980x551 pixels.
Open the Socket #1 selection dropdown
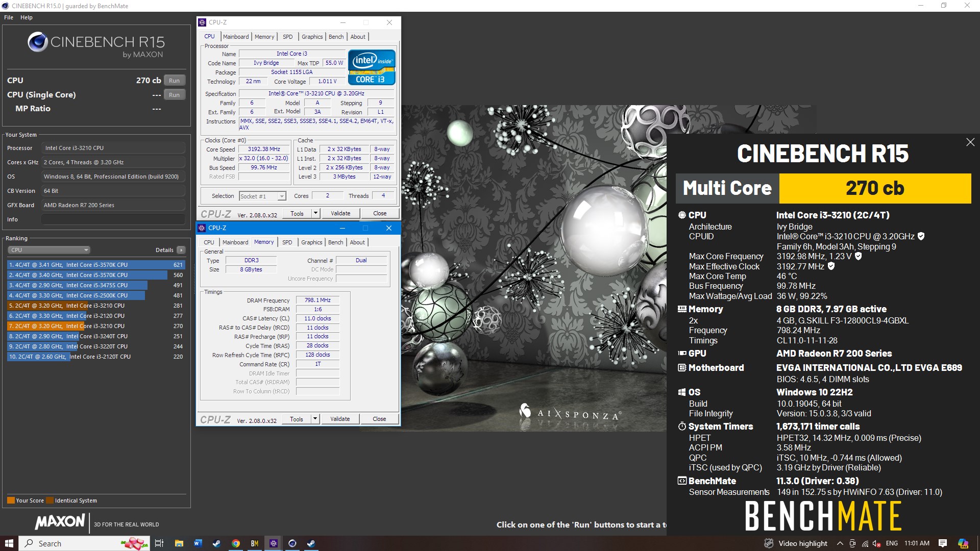point(262,196)
